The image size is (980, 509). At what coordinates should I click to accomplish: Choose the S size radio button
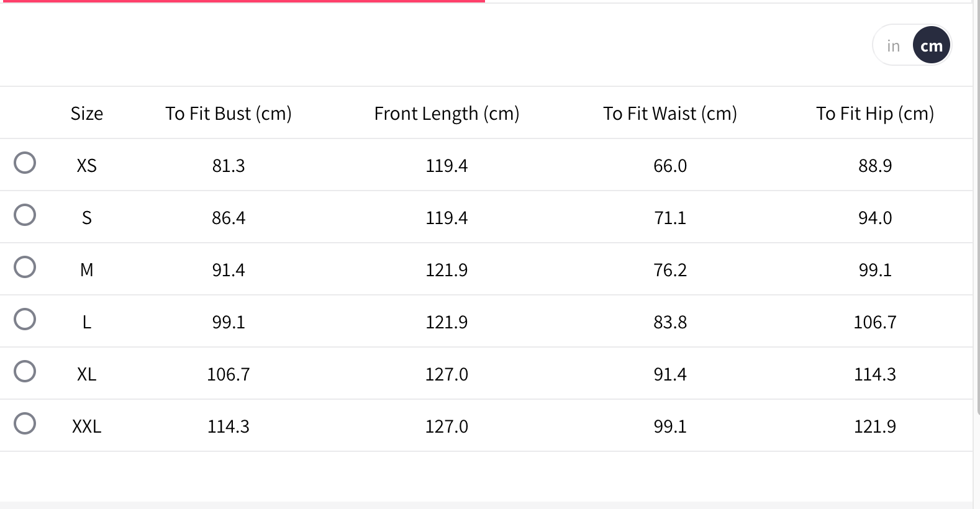pos(25,215)
